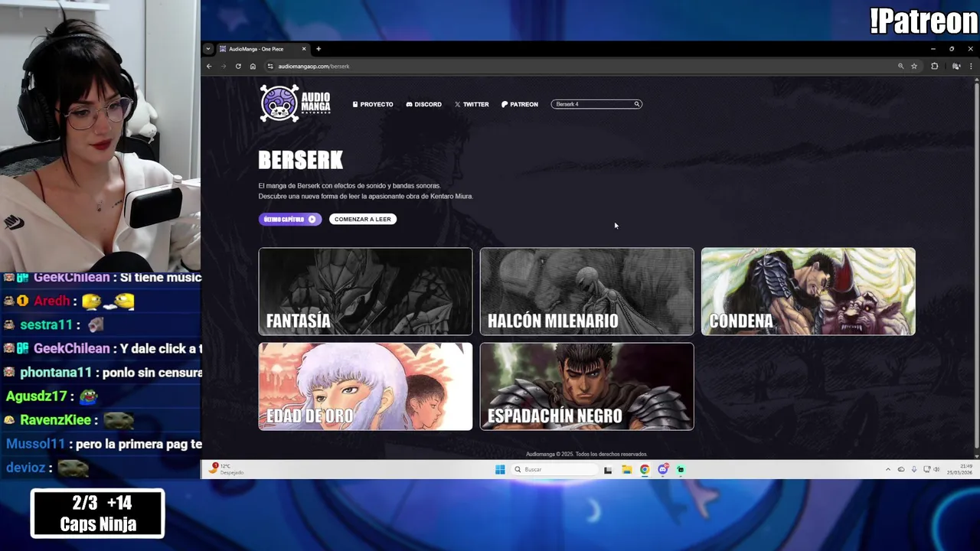Expand the tab search dropdown arrow
Viewport: 980px width, 551px height.
(207, 49)
